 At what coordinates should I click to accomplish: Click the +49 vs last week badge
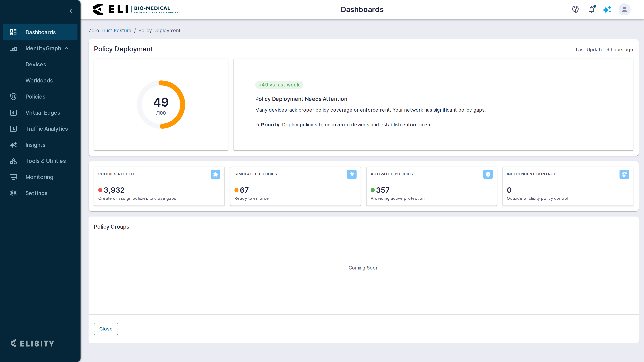(279, 85)
